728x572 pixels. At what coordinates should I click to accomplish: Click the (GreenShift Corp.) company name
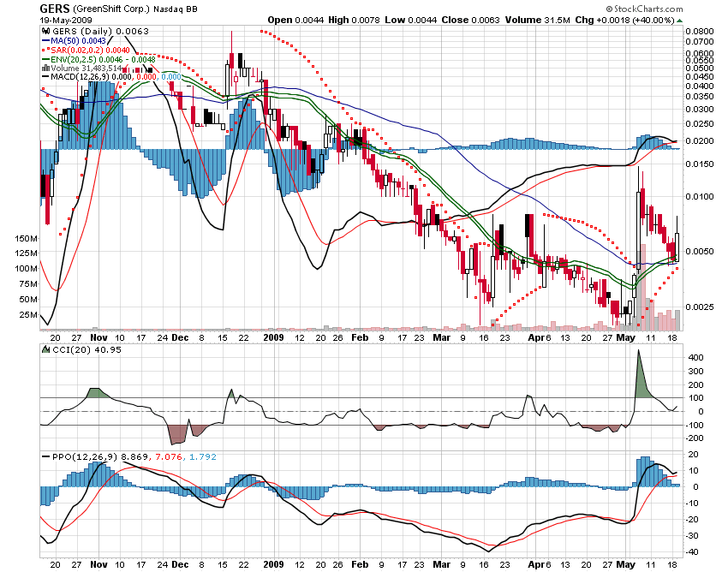click(111, 9)
